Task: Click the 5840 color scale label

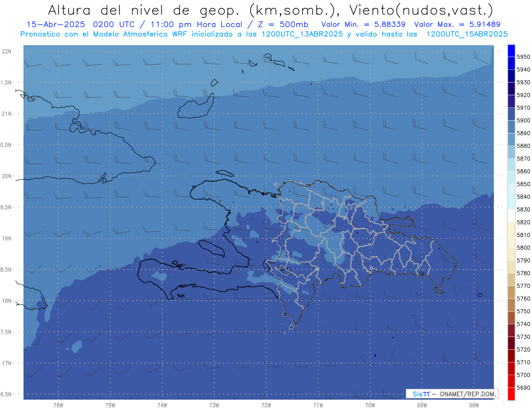Action: pos(524,197)
